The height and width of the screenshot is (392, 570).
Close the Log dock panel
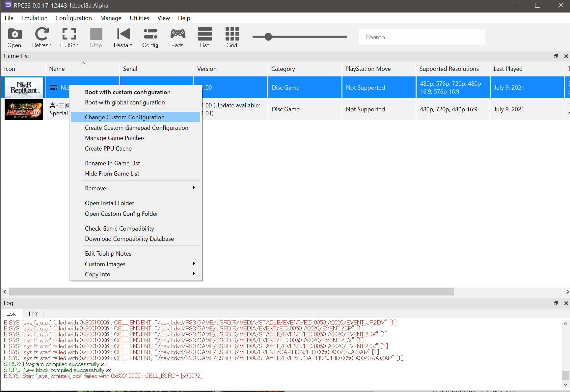tap(566, 303)
